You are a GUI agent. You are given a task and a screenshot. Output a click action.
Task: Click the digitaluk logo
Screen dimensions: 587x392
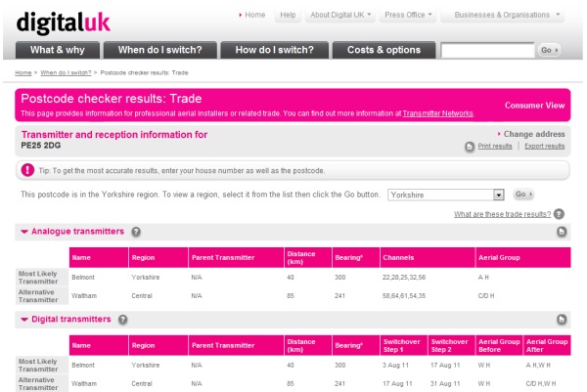coord(64,22)
